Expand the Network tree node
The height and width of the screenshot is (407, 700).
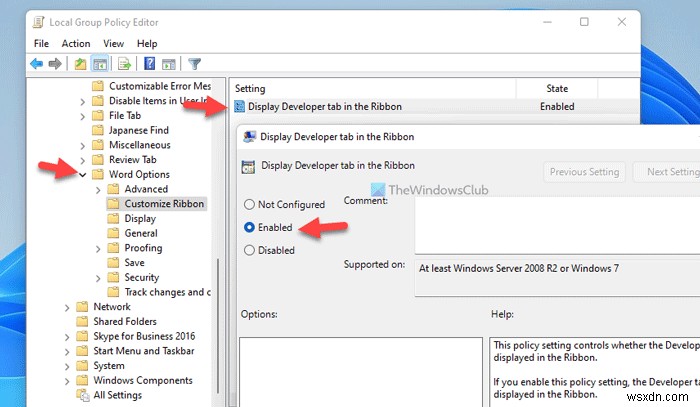[x=67, y=307]
